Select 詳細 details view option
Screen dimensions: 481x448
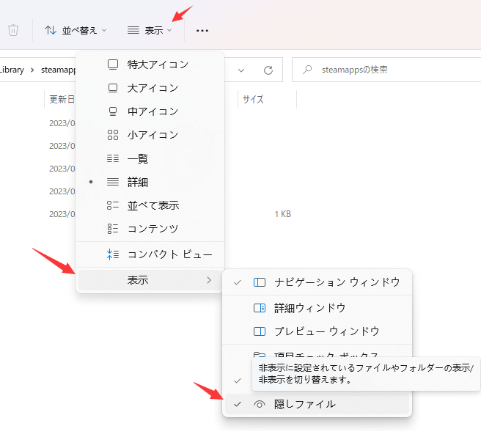pos(150,183)
